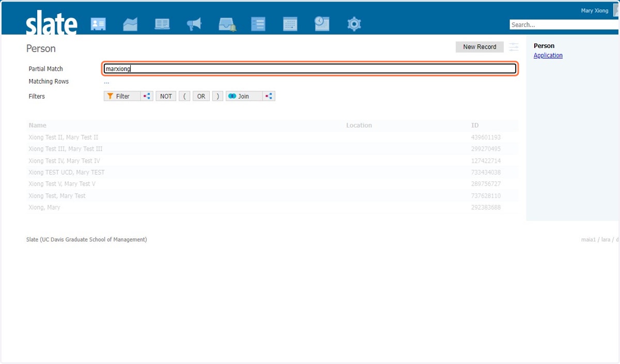This screenshot has width=620, height=364.
Task: Click the Join button
Action: pos(244,96)
